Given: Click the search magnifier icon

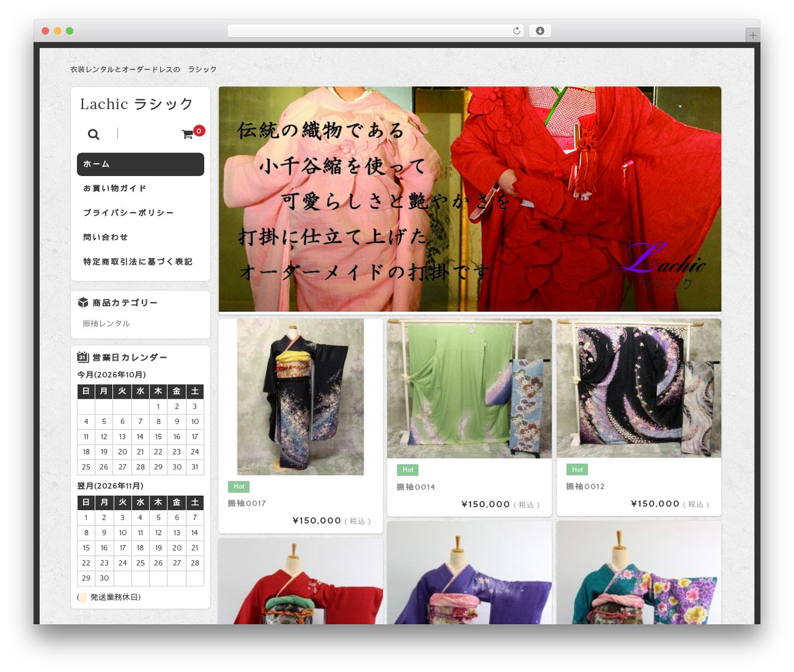Looking at the screenshot, I should point(93,134).
